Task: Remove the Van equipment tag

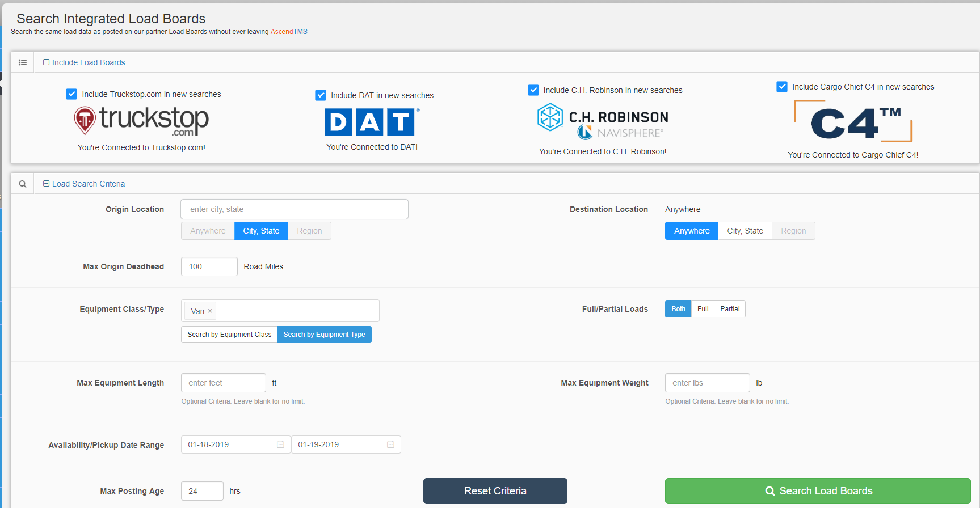Action: click(210, 311)
